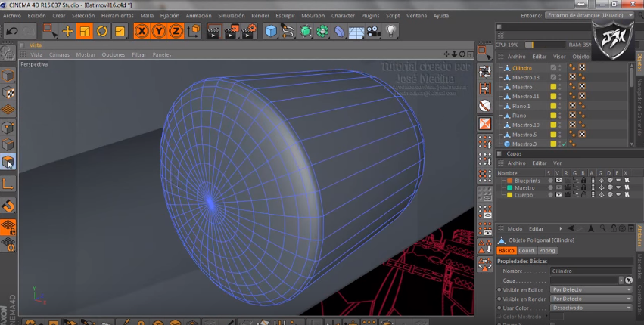Toggle the Y axis lock
644x325 pixels.
coord(159,31)
